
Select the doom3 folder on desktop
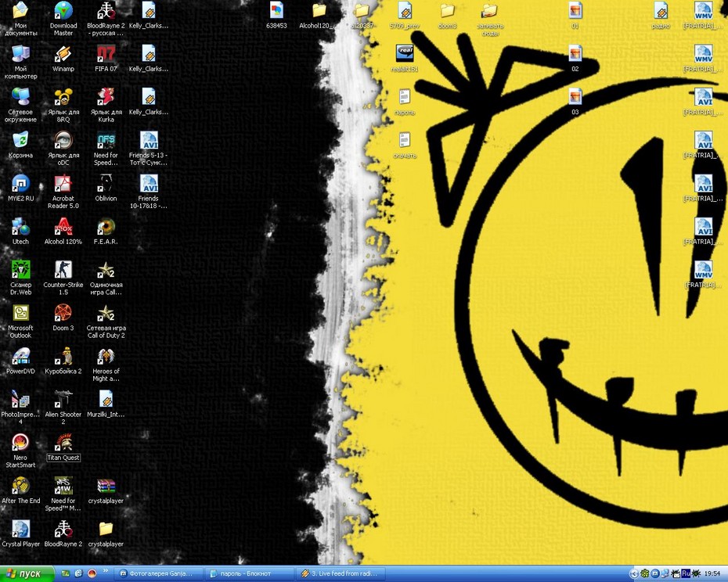pyautogui.click(x=447, y=16)
